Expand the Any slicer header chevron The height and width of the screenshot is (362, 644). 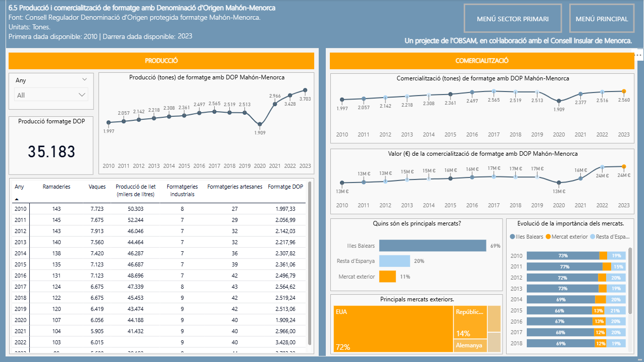point(84,80)
